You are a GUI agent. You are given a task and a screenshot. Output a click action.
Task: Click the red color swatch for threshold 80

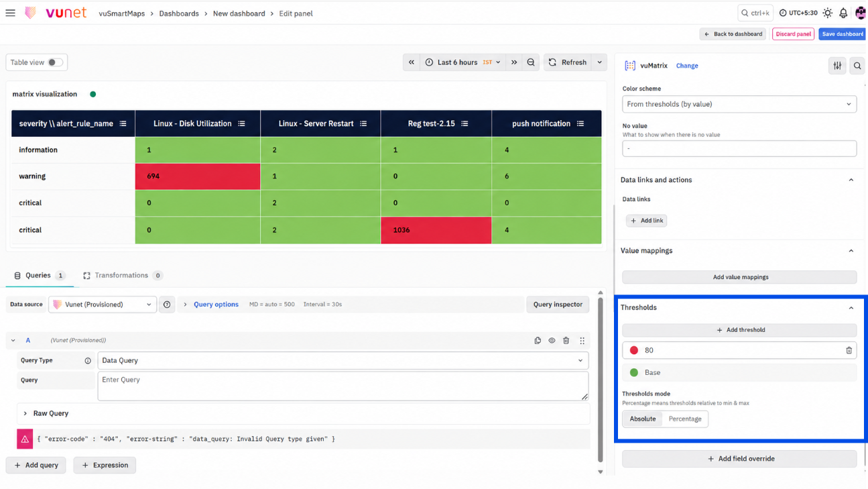click(634, 350)
